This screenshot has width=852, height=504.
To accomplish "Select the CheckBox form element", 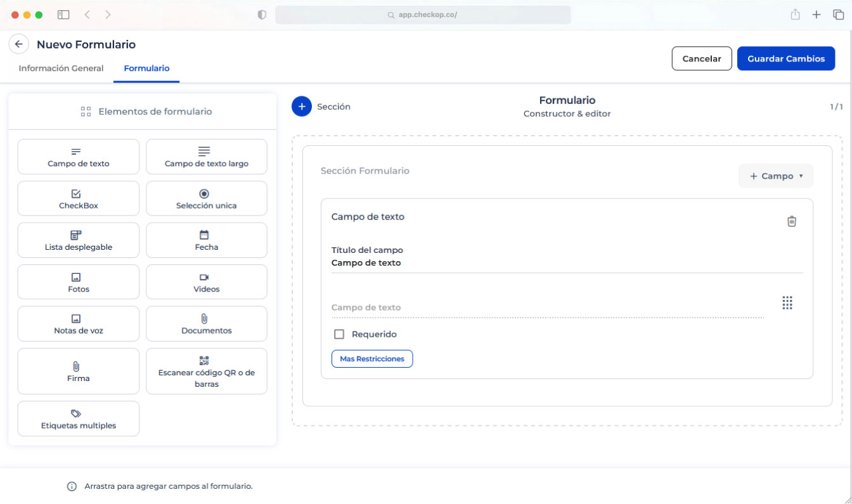I will 78,198.
